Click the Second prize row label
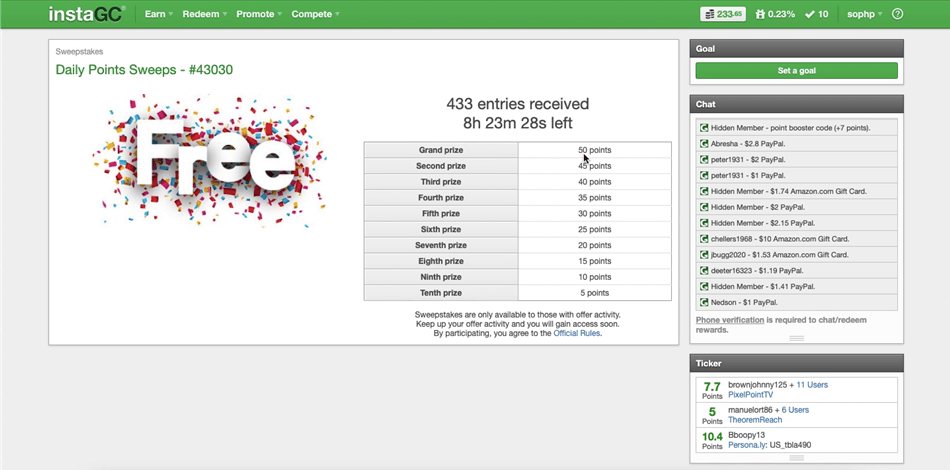This screenshot has height=470, width=950. pos(440,166)
